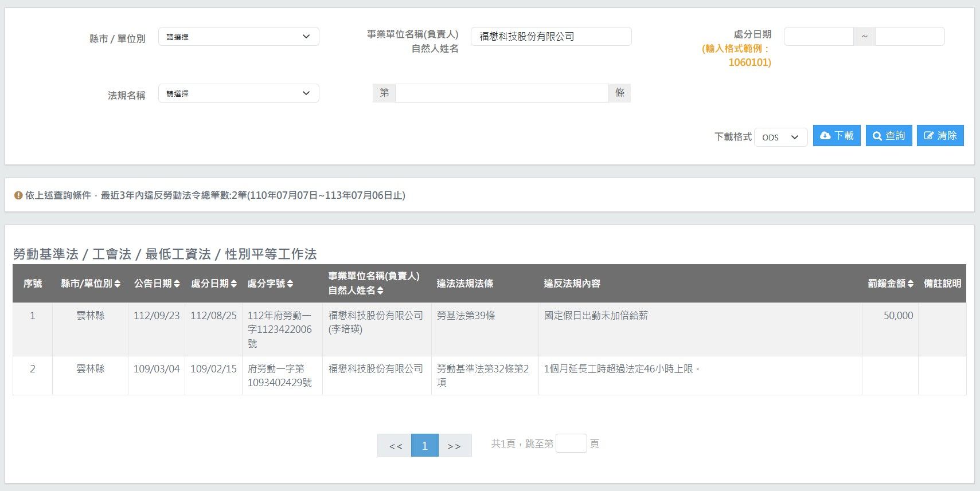The width and height of the screenshot is (980, 491).
Task: Click the 跳至第 page jump field
Action: (571, 443)
